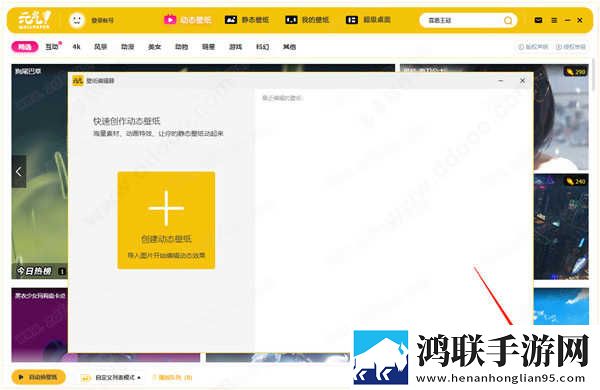Click the static wallpaper picture icon

click(x=231, y=20)
